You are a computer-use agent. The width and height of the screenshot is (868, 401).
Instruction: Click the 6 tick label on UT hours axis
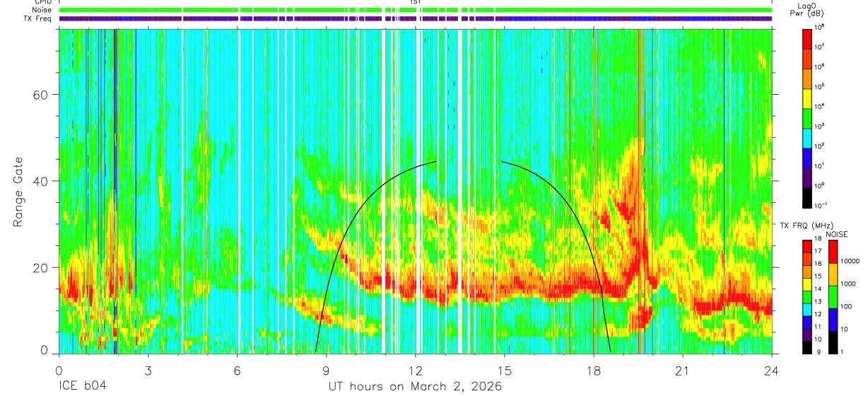[237, 371]
